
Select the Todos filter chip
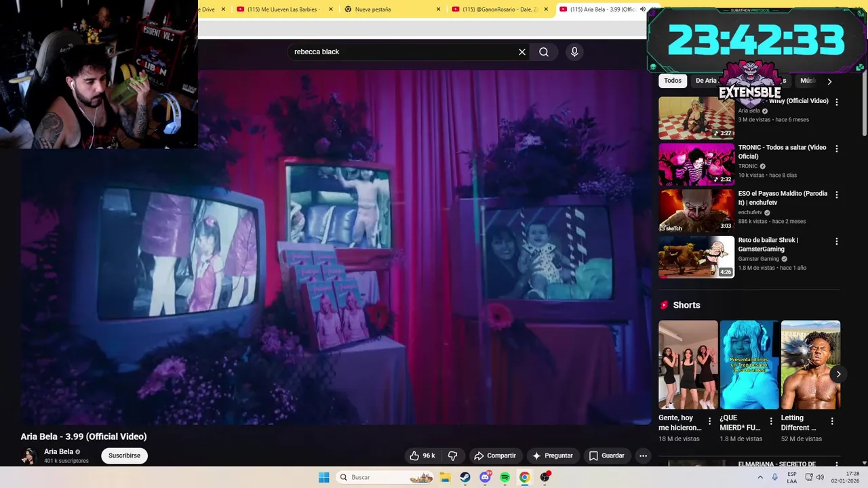click(673, 81)
